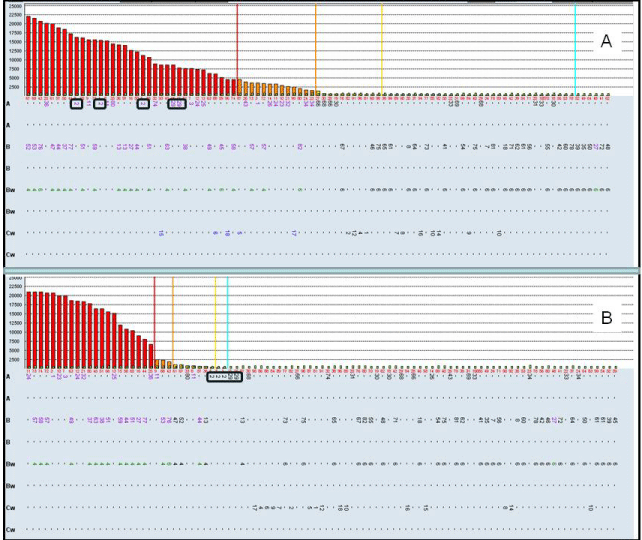Select the lower 'Bw' row label in panel A
The image size is (642, 540).
(10, 211)
